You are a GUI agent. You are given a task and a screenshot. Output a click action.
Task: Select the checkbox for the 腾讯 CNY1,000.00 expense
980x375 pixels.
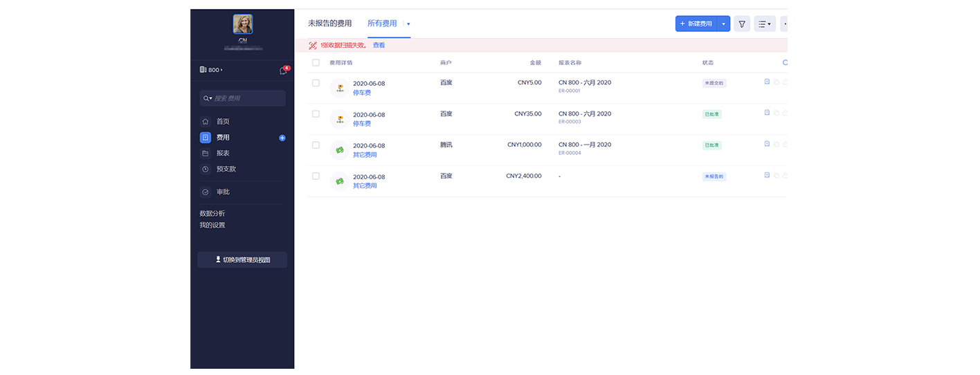316,145
